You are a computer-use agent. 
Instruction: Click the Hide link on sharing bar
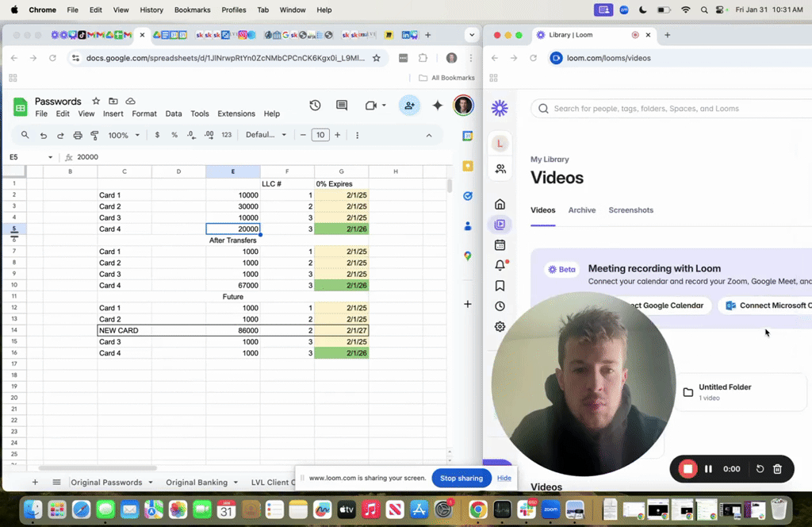(504, 479)
